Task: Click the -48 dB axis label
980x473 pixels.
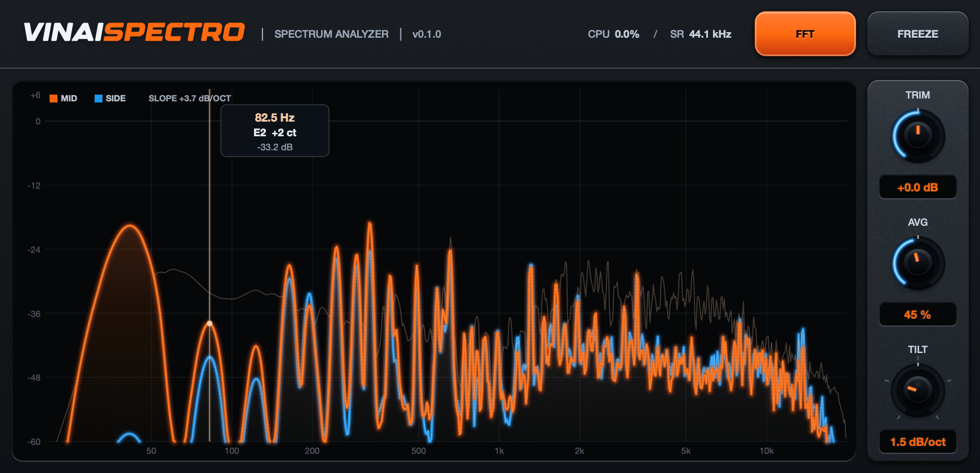Action: point(34,378)
